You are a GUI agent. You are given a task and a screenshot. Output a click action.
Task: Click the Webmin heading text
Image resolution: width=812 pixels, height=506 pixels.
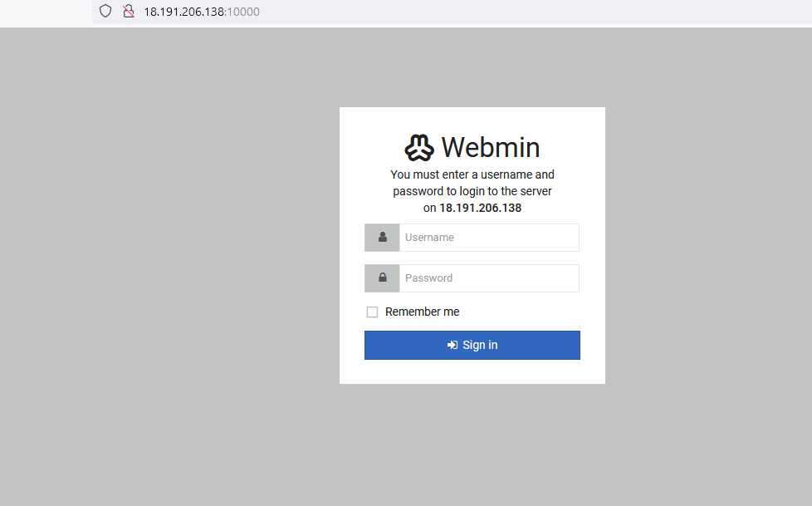coord(490,148)
